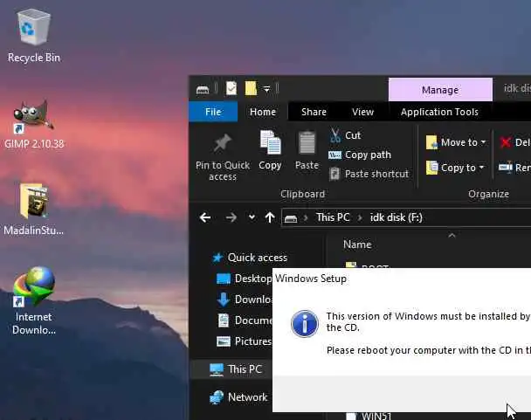Go up one level with Up arrow
Viewport: 531px width, 420px height.
[270, 217]
